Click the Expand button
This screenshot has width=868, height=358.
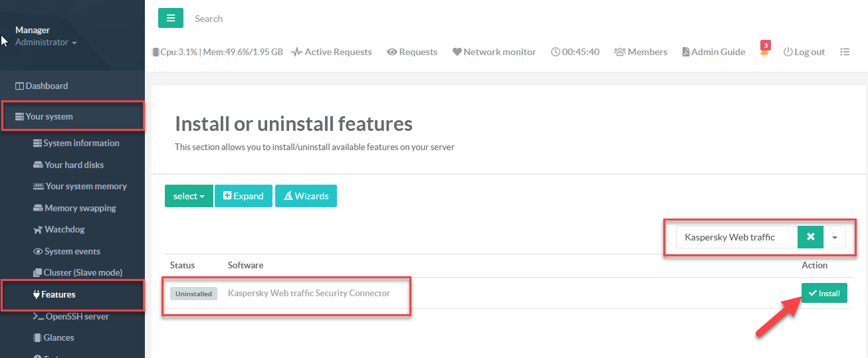point(243,196)
